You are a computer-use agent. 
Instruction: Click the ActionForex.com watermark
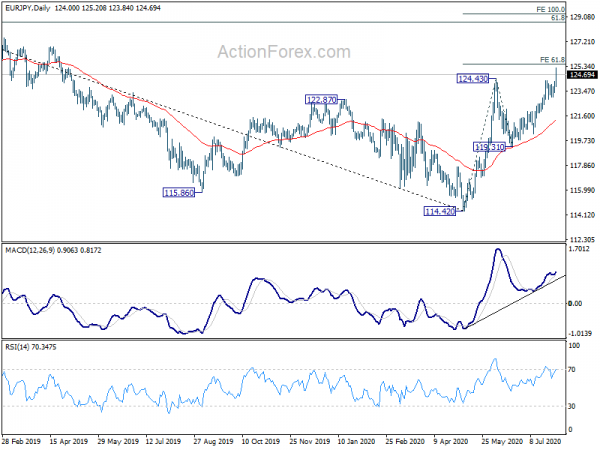pos(284,52)
